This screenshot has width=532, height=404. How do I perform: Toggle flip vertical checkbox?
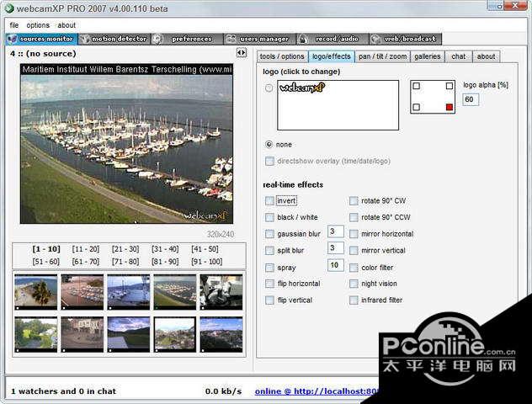click(x=269, y=300)
